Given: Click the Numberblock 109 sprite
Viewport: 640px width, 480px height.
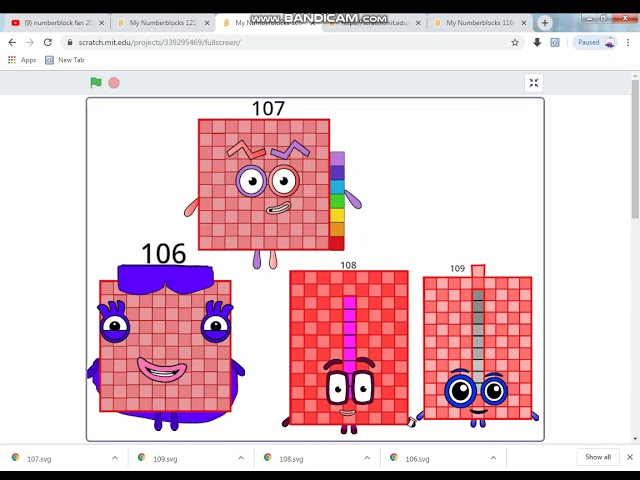Looking at the screenshot, I should [478, 347].
